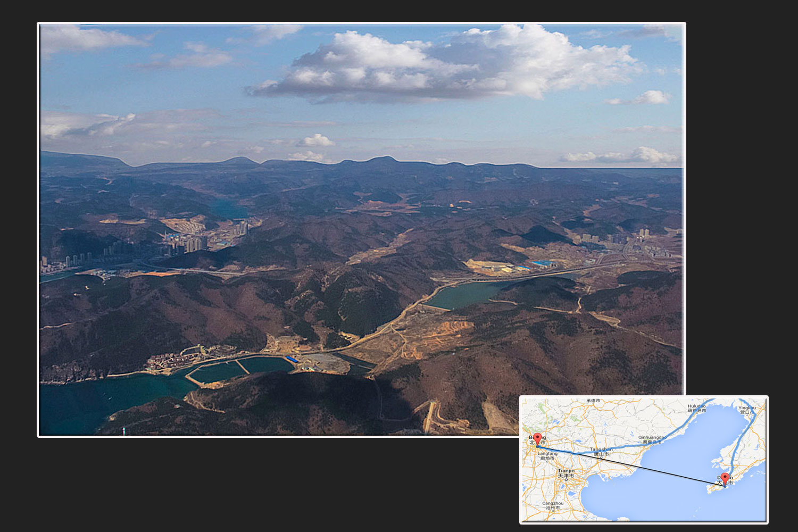This screenshot has width=798, height=532.
Task: Click the Huludao label on the map
Action: (x=696, y=408)
